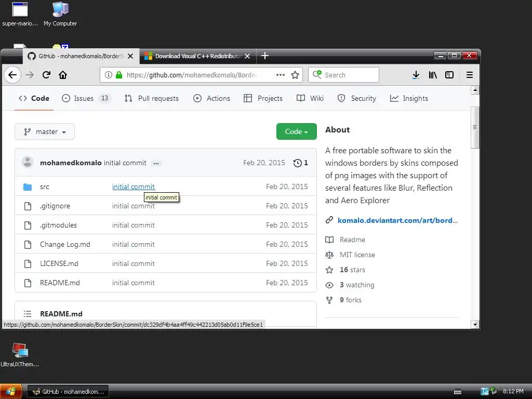This screenshot has height=399, width=532.
Task: Select the GitHub mohamedkomalo tab
Action: tap(81, 56)
